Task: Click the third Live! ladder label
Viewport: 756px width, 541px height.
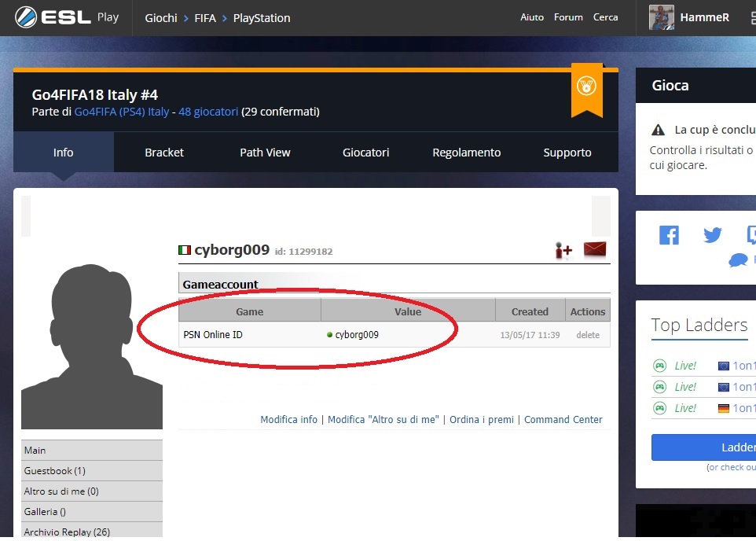Action: coord(685,408)
